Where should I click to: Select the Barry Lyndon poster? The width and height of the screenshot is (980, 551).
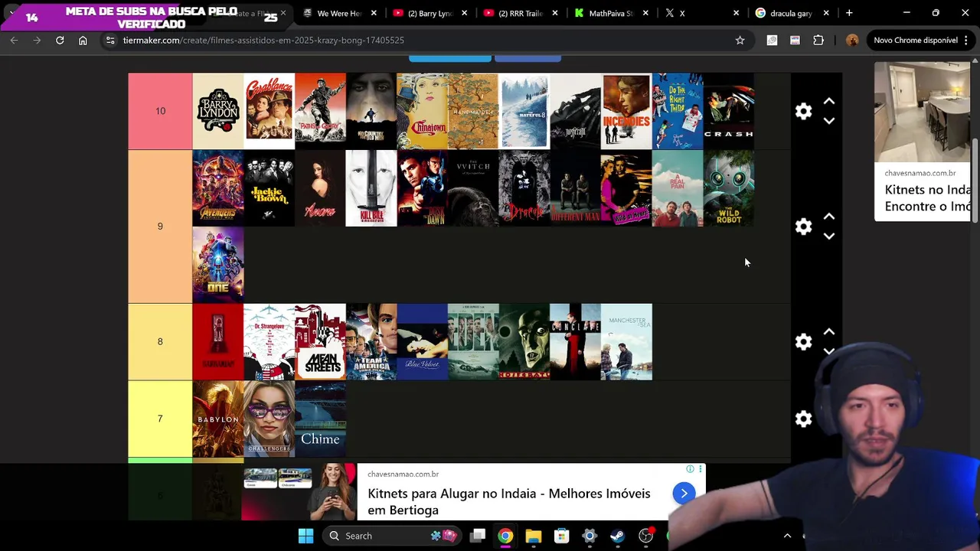coord(218,111)
